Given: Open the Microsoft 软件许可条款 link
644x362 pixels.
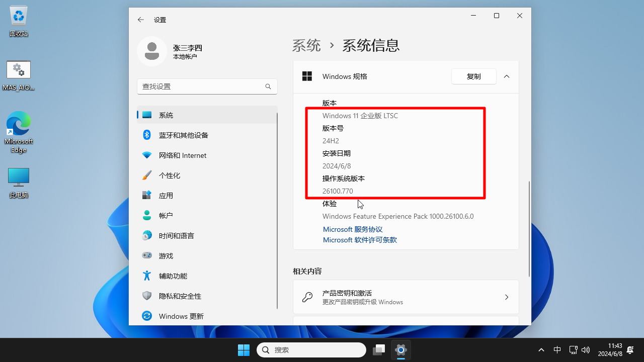Looking at the screenshot, I should (360, 240).
